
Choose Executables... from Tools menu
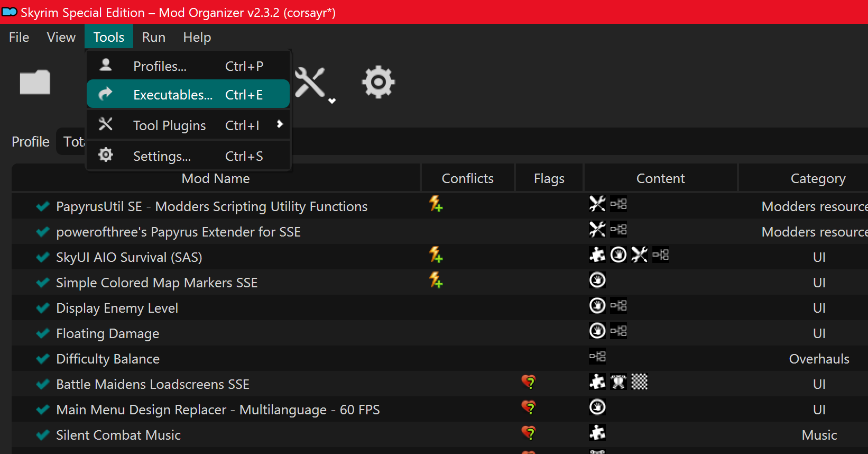point(188,94)
